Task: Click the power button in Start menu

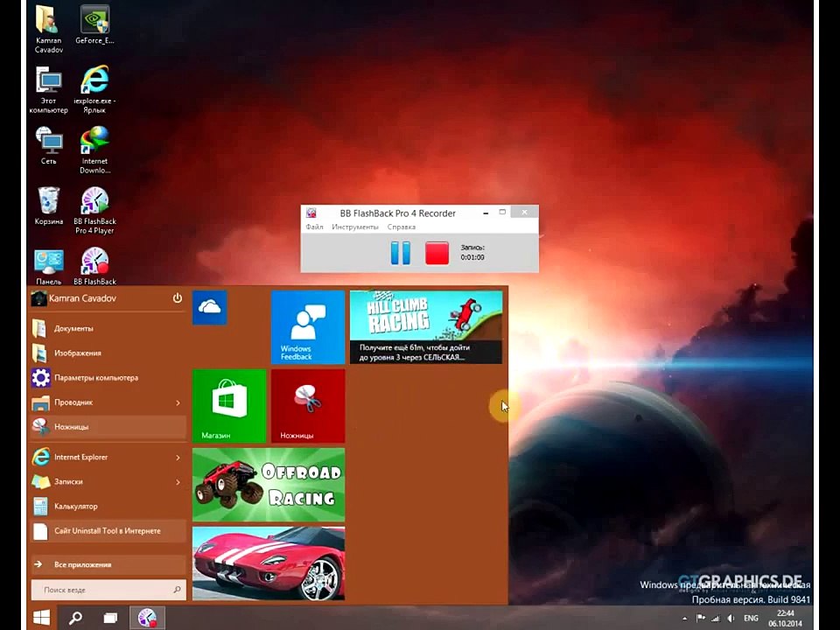Action: [x=178, y=298]
